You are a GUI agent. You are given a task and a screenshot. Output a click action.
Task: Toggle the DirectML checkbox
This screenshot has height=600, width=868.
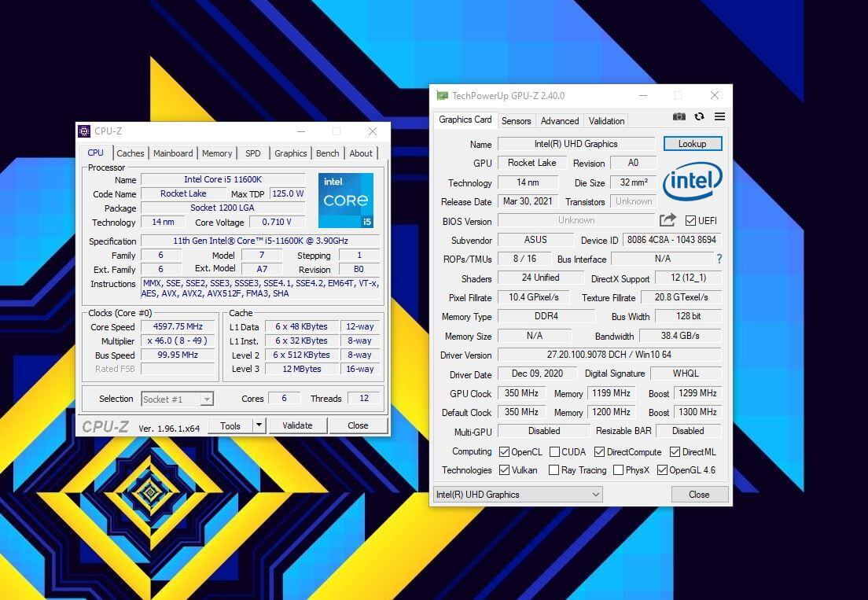coord(675,451)
